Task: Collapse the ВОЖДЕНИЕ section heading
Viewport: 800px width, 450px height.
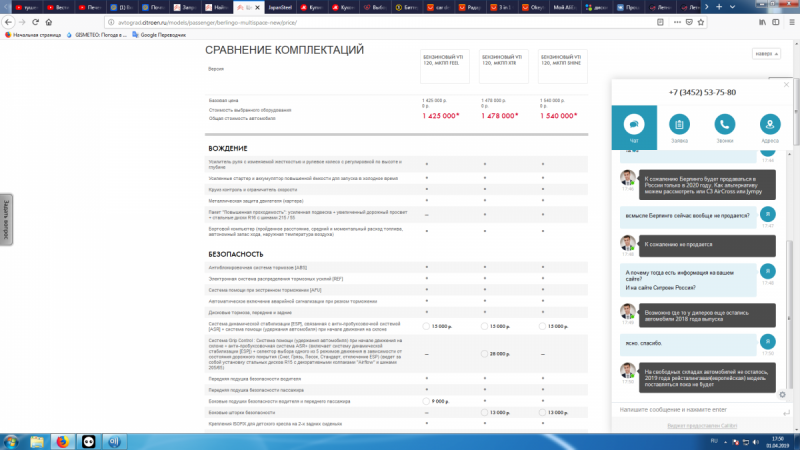Action: tap(228, 148)
